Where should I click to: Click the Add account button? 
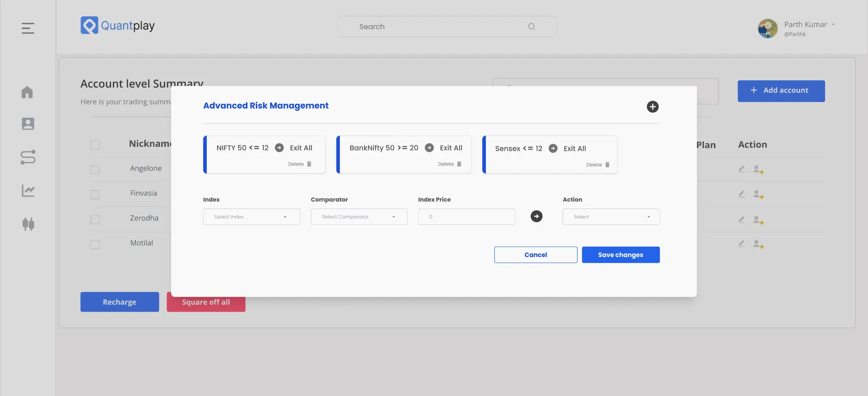[781, 90]
